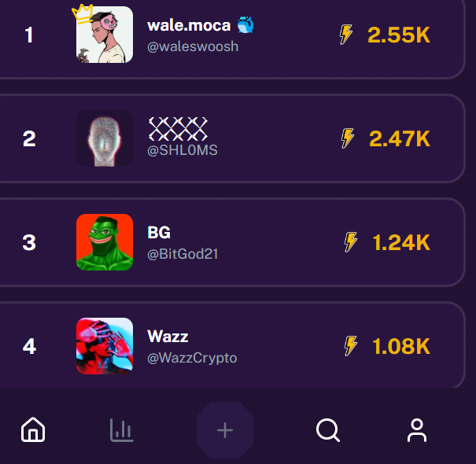The height and width of the screenshot is (464, 476).
Task: Visit the @WazzCrypto handle
Action: tap(192, 358)
